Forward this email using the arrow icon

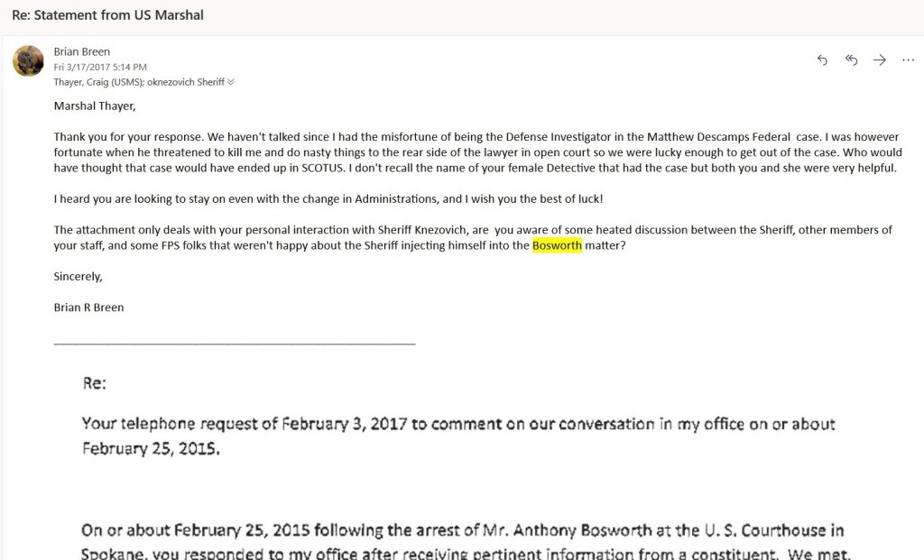tap(880, 60)
